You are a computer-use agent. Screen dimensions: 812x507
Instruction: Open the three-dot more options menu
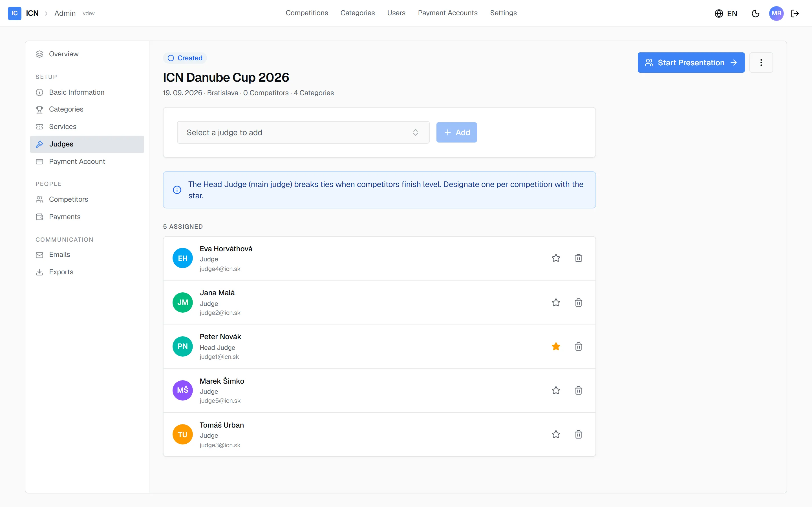coord(761,62)
